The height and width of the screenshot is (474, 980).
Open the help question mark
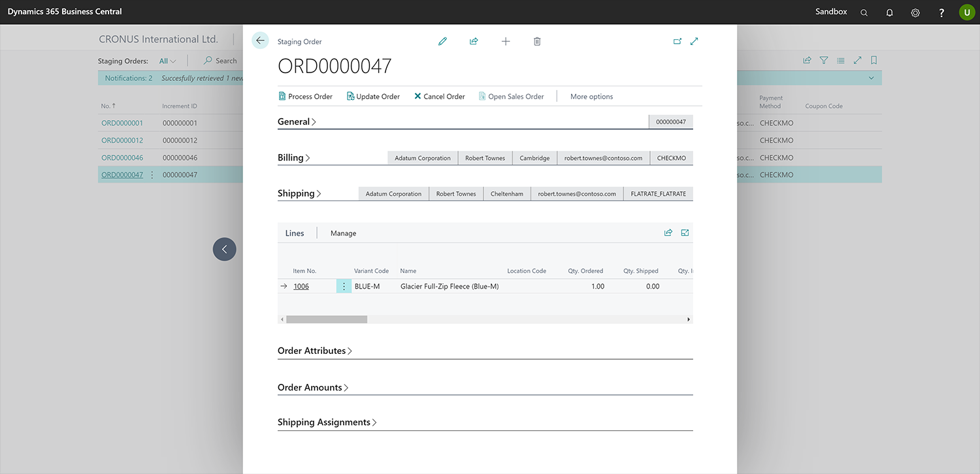pyautogui.click(x=941, y=12)
